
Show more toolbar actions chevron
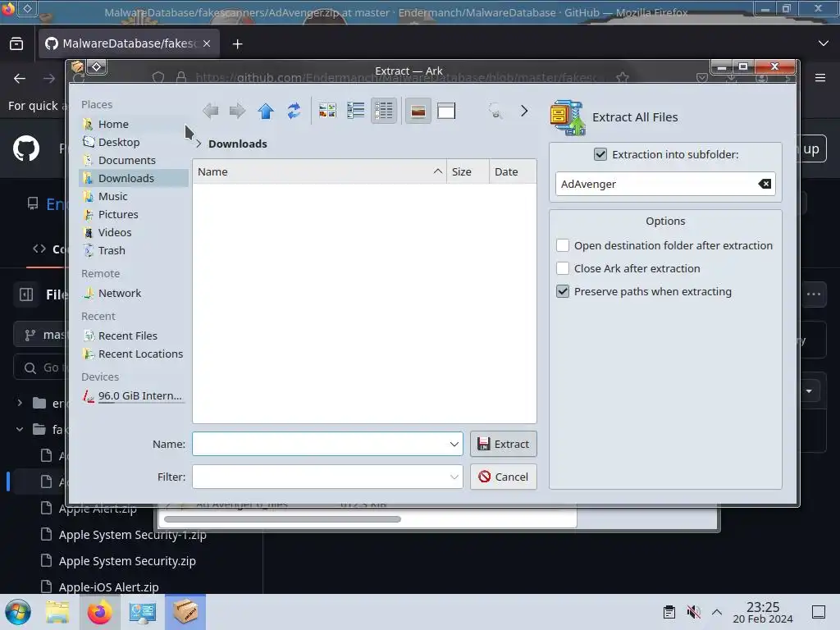pyautogui.click(x=524, y=111)
